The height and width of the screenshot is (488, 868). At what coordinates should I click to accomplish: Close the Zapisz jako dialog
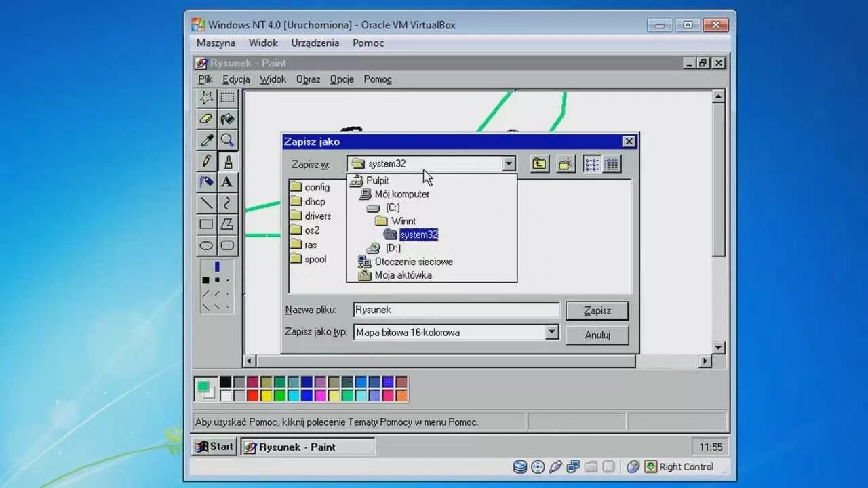tap(629, 141)
